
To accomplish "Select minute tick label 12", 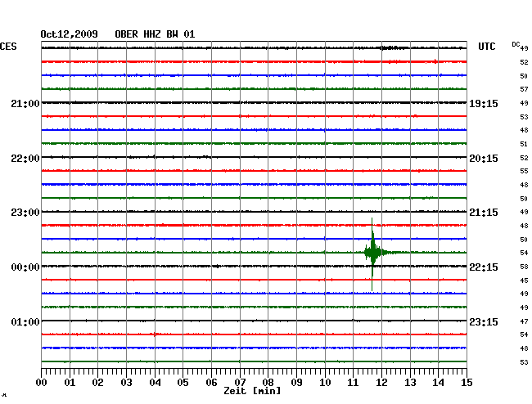I will [x=381, y=383].
